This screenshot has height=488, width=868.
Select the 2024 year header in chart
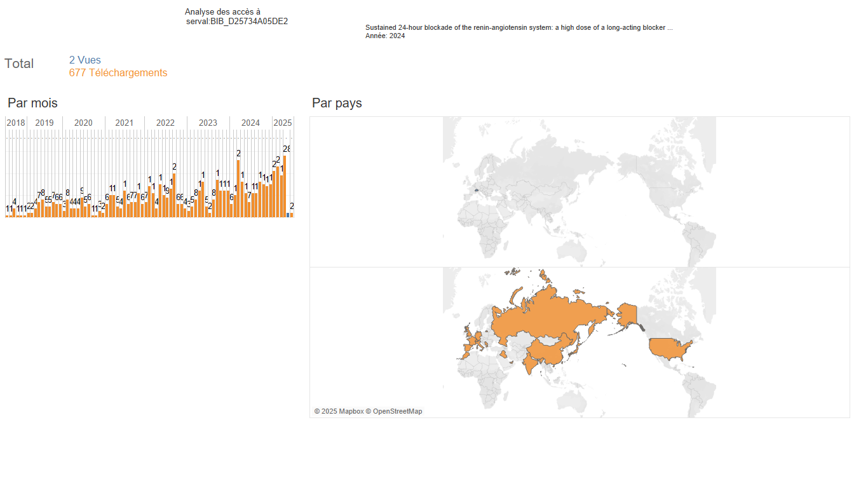click(250, 123)
